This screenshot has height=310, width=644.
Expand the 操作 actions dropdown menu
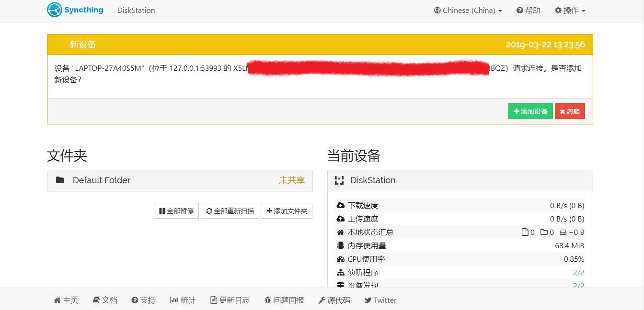pos(570,11)
